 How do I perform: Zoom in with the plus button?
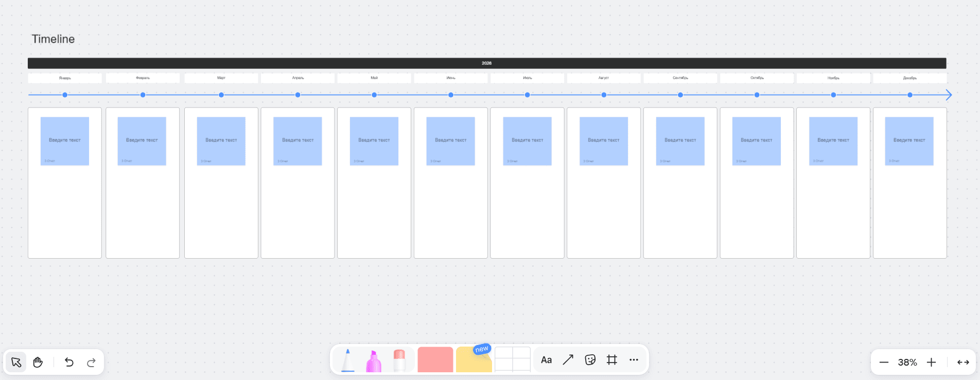tap(931, 363)
